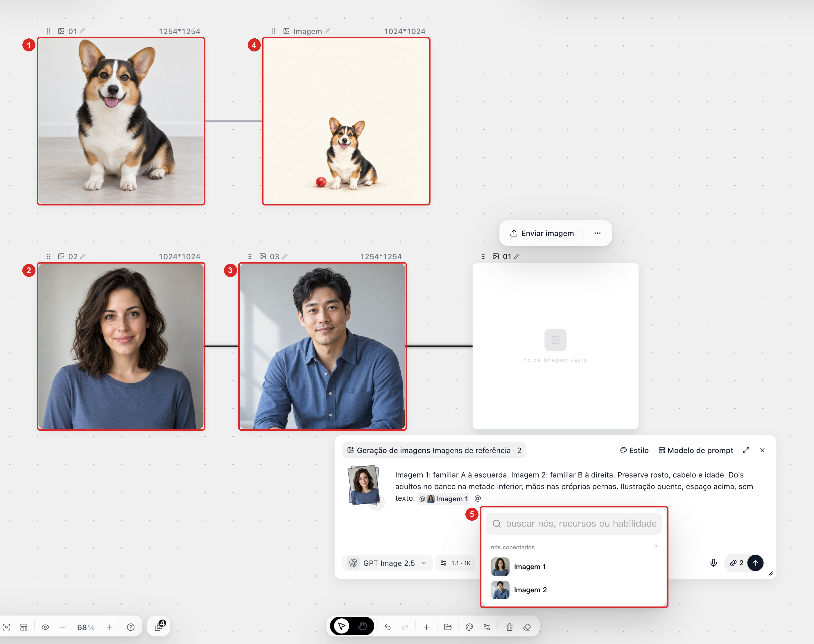Select the eraser tool icon
Screen dimensions: 814x644
coord(527,627)
